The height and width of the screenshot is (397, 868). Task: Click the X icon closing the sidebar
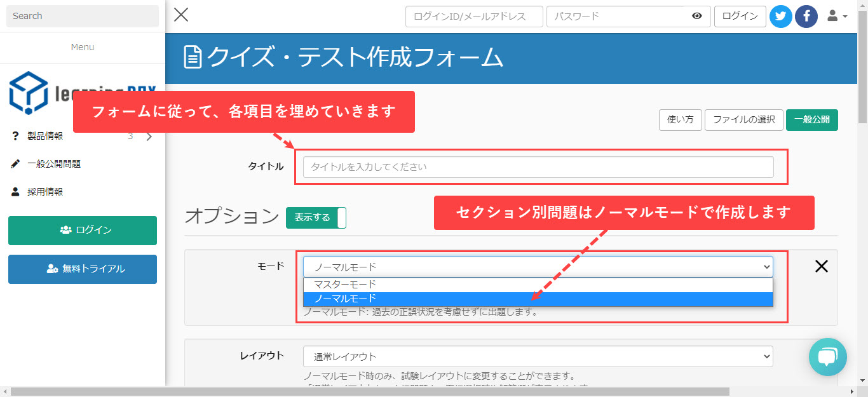point(181,15)
